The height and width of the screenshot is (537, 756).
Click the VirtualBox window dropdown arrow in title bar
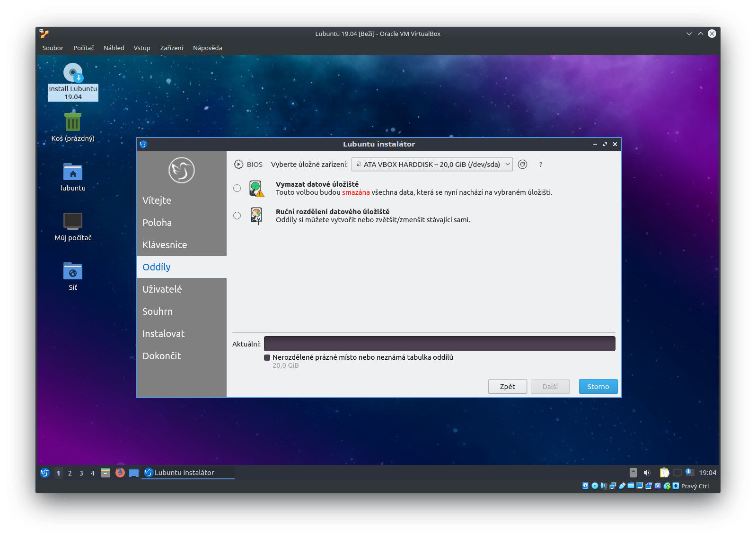click(x=689, y=34)
